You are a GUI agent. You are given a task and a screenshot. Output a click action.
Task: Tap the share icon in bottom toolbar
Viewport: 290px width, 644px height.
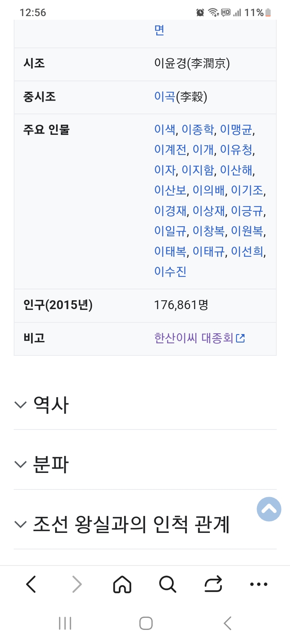(x=213, y=584)
